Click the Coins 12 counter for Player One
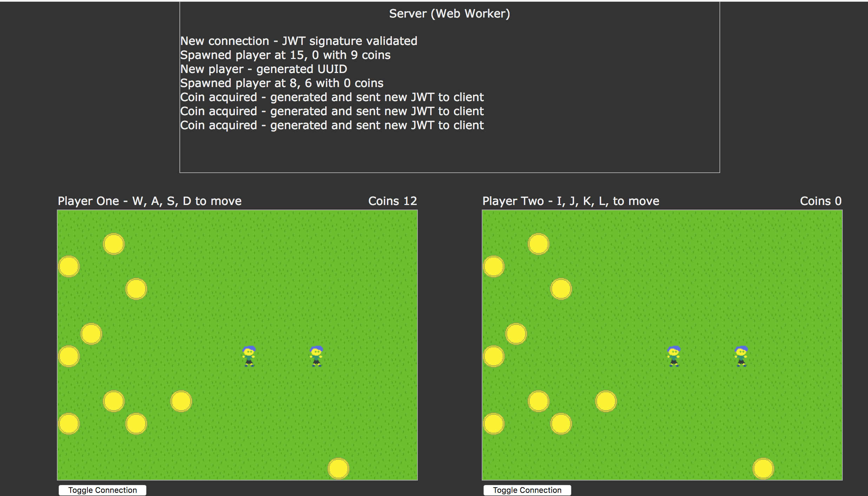This screenshot has width=868, height=496. 392,201
